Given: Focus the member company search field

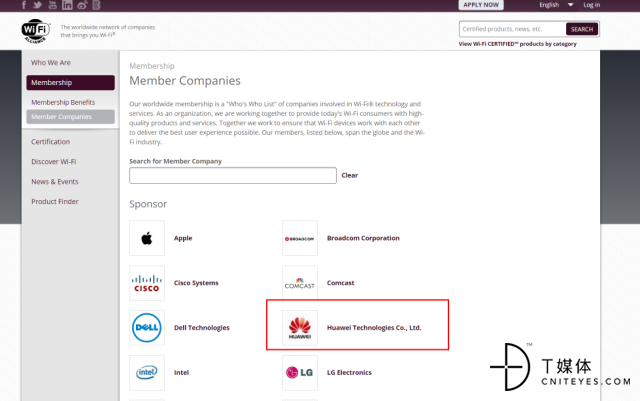Looking at the screenshot, I should [x=233, y=176].
